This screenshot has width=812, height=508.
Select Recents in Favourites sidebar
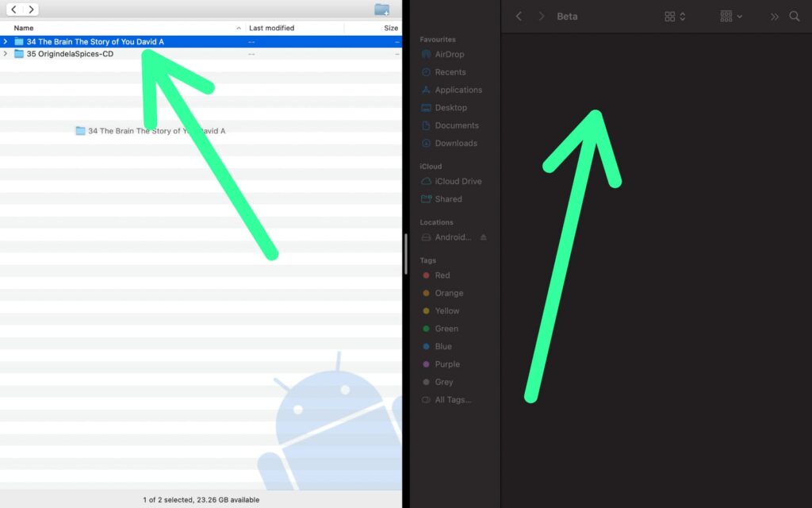(x=449, y=71)
